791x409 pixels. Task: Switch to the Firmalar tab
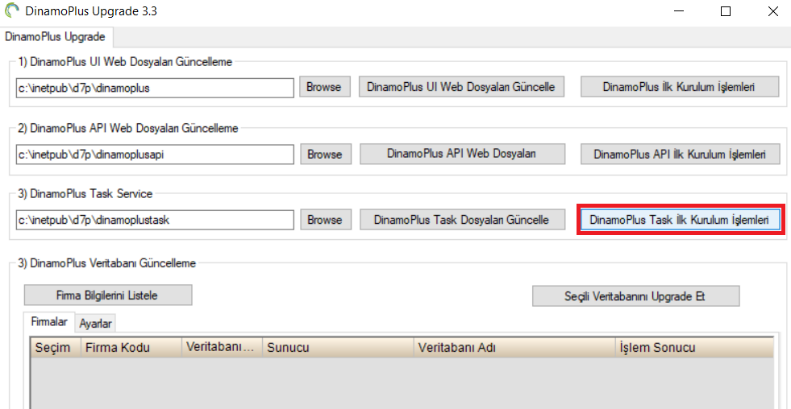pos(49,322)
